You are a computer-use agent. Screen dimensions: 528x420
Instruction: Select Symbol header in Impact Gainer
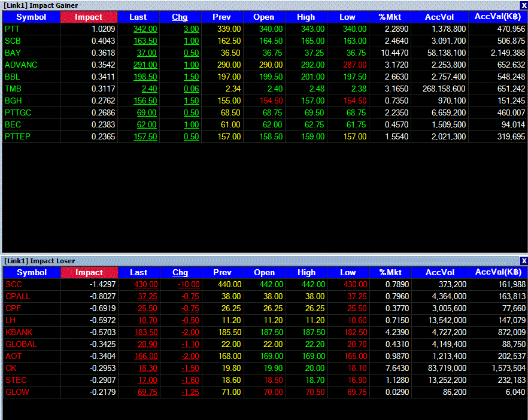coord(31,17)
